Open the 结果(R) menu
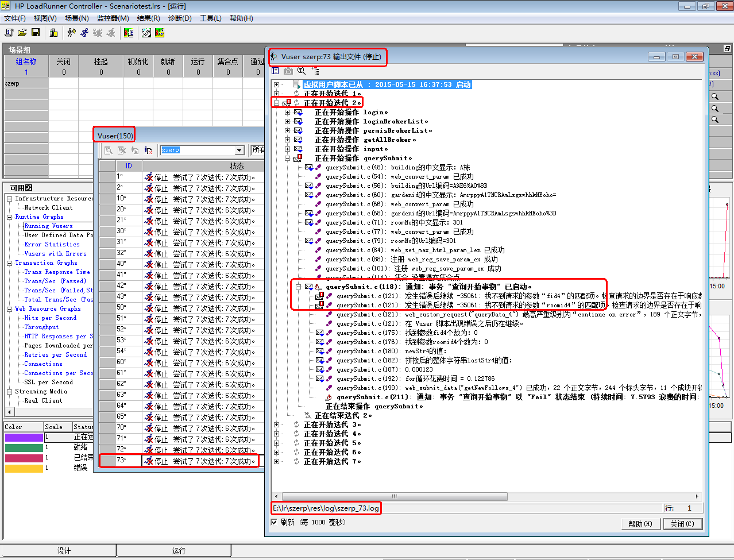734x560 pixels. [148, 18]
